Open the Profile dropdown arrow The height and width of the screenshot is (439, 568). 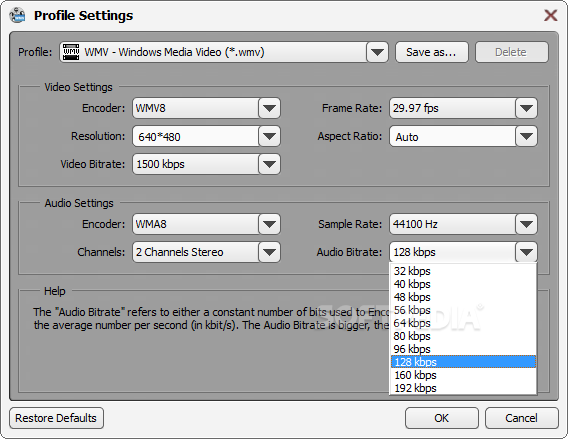coord(377,52)
